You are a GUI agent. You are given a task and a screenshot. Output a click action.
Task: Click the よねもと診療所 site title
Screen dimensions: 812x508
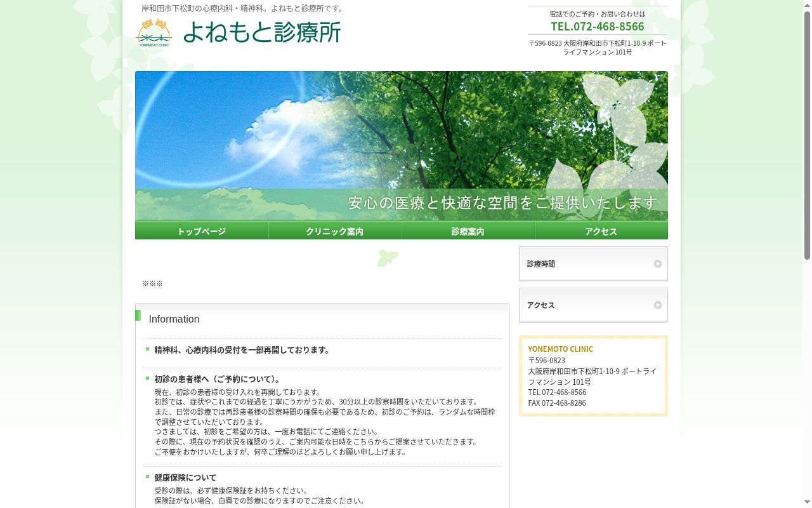(x=262, y=32)
